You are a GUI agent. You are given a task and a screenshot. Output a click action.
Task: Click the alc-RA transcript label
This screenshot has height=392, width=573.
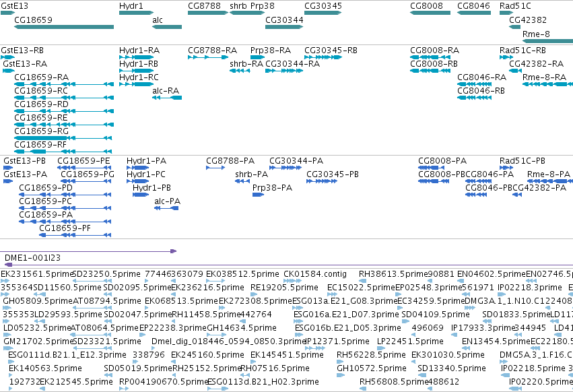(x=166, y=91)
